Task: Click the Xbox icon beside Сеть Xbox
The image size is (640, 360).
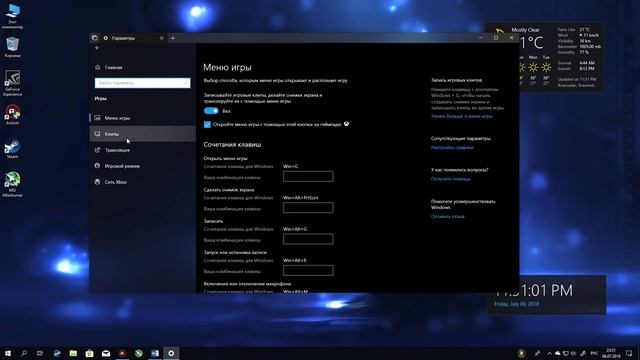Action: point(98,182)
